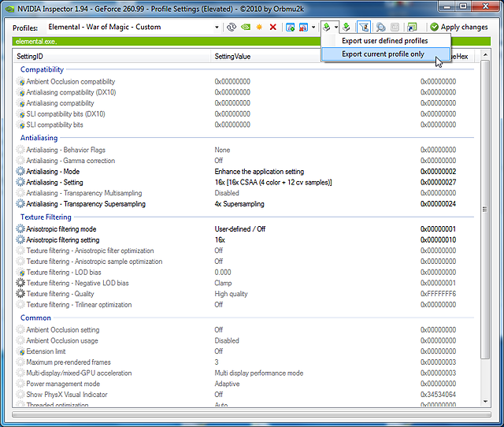The width and height of the screenshot is (504, 427).
Task: Click the green NVIDIA restore defaults icon
Action: 246,27
